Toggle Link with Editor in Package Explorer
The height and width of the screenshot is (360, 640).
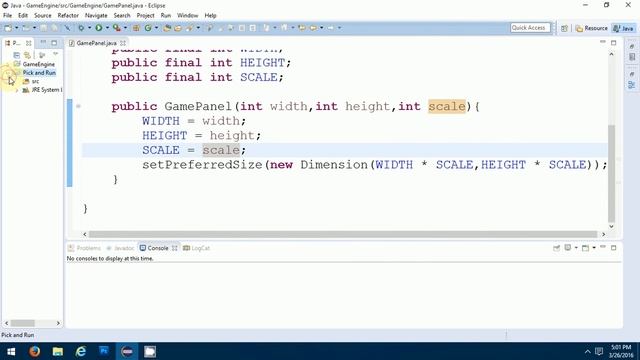point(27,55)
